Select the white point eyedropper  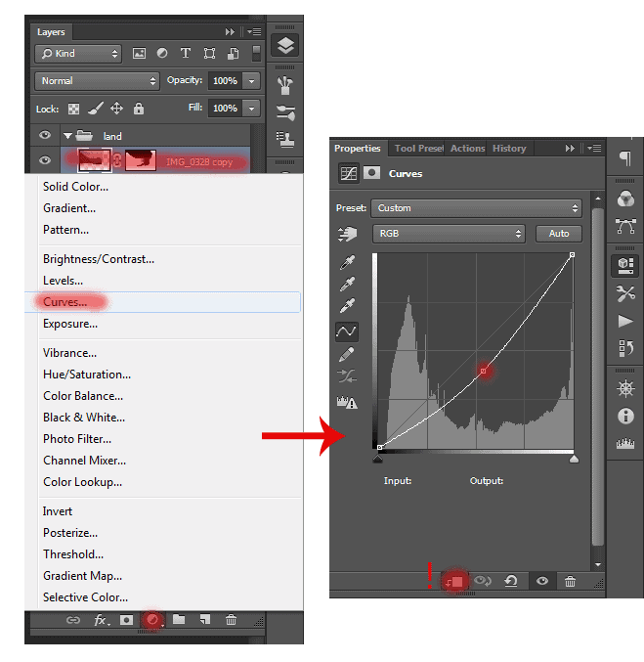click(x=347, y=306)
